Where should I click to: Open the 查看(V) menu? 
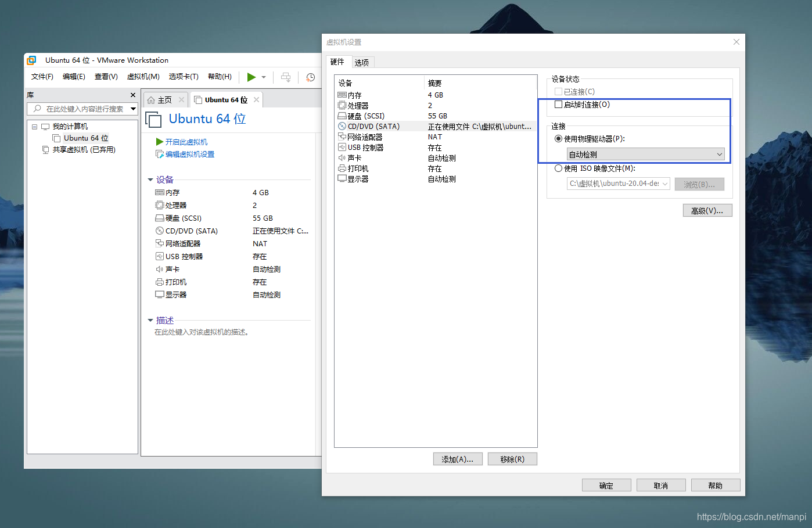(x=106, y=77)
